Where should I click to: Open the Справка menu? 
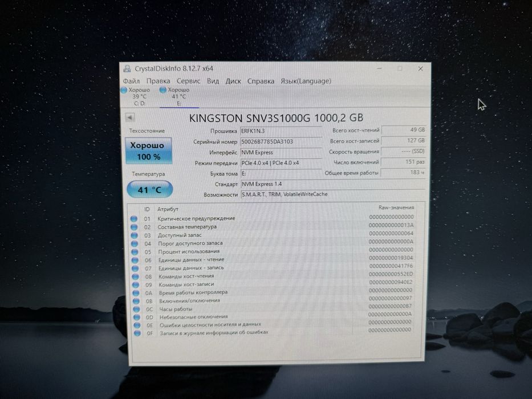click(261, 81)
